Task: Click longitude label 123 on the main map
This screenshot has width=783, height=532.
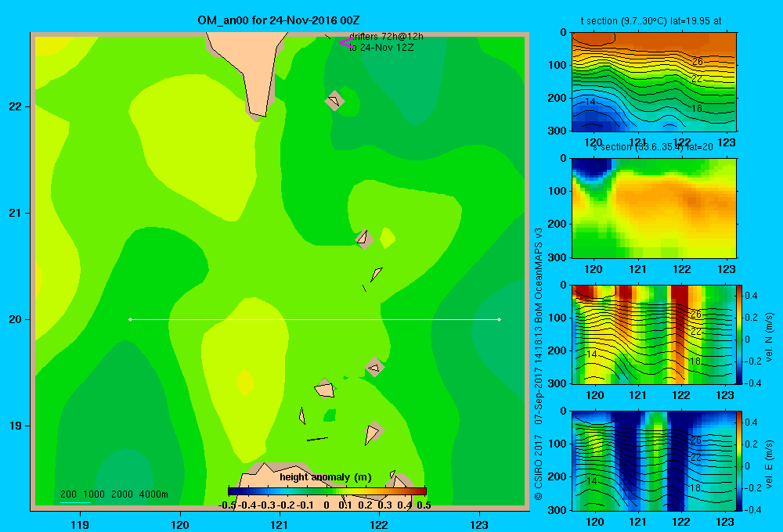Action: [479, 524]
